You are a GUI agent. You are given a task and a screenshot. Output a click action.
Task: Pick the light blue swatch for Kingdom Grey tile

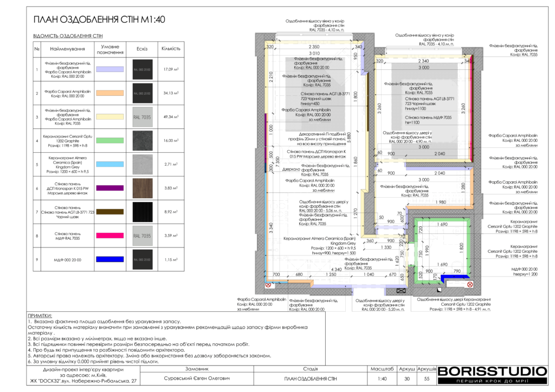[x=111, y=164]
